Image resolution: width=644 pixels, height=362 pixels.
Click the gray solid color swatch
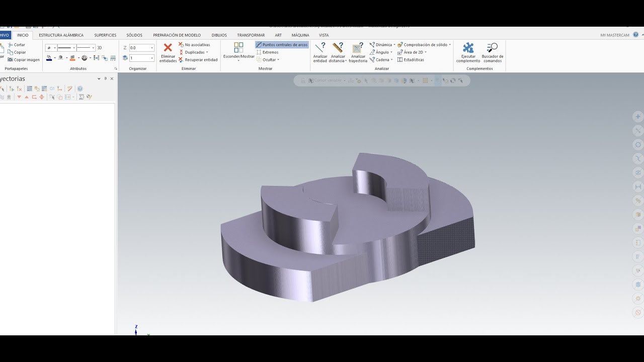pos(60,58)
